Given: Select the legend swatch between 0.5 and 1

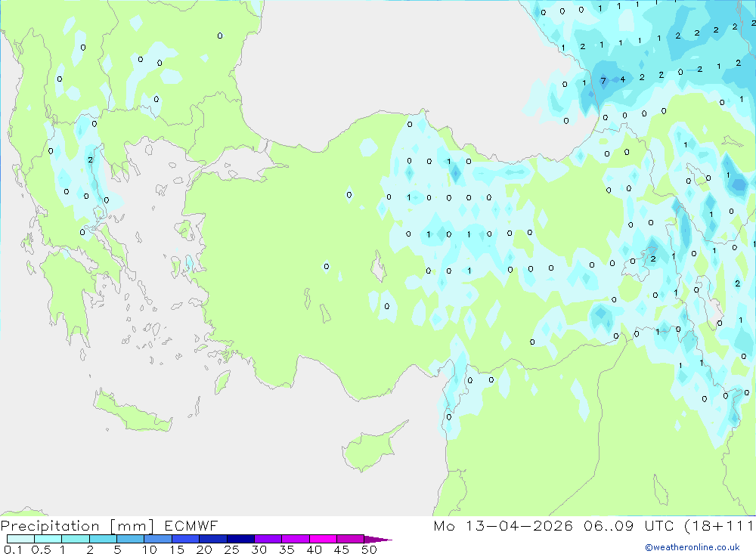Looking at the screenshot, I should (x=48, y=539).
